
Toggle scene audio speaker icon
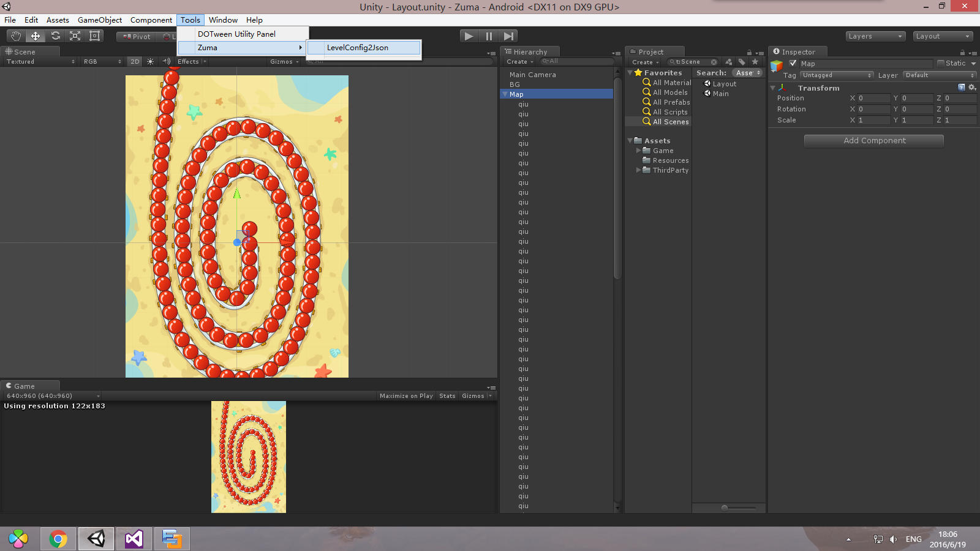click(x=166, y=62)
